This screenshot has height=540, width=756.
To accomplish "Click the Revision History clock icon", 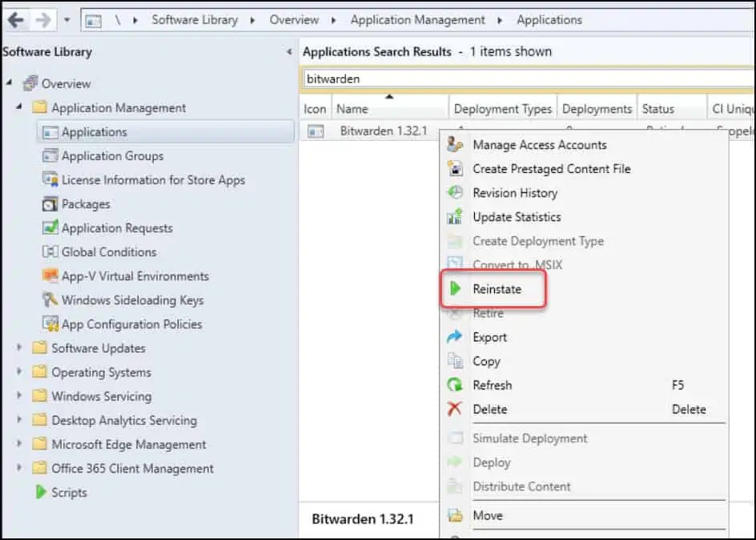I will [x=456, y=192].
